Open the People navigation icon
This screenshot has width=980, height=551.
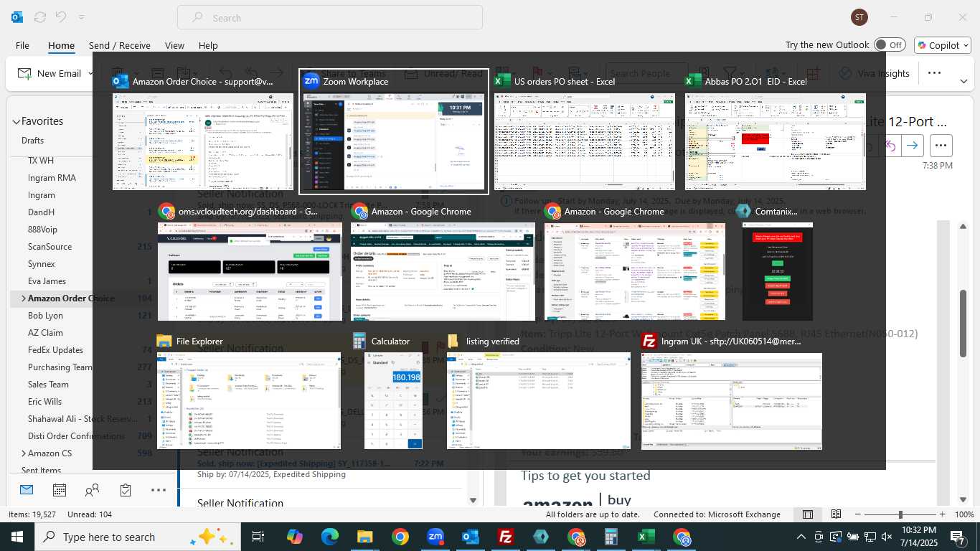[93, 490]
